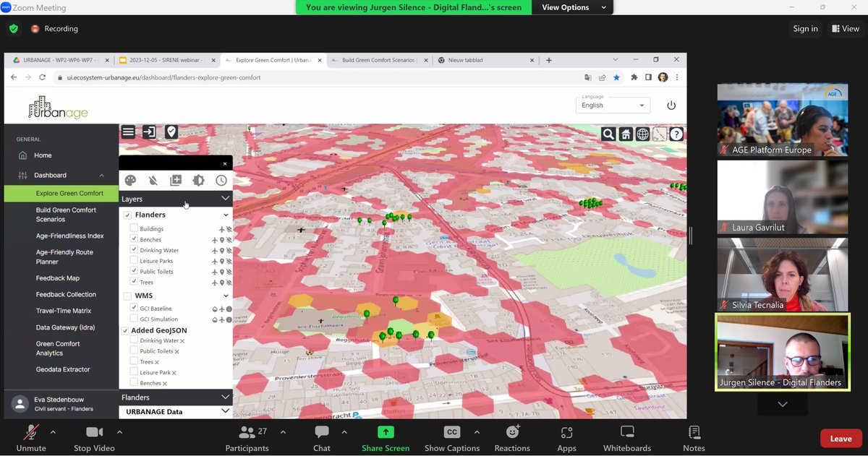Unmute the microphone in Zoom
Screen dimensions: 868x456
(31, 439)
